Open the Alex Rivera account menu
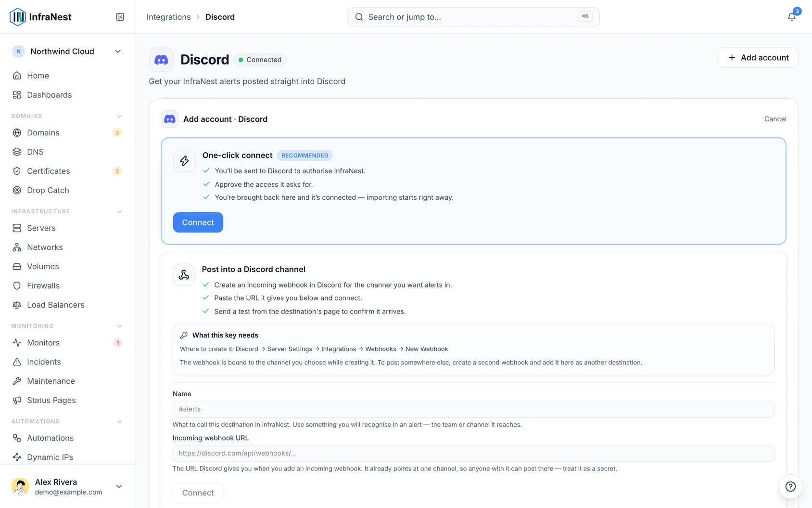 tap(67, 486)
